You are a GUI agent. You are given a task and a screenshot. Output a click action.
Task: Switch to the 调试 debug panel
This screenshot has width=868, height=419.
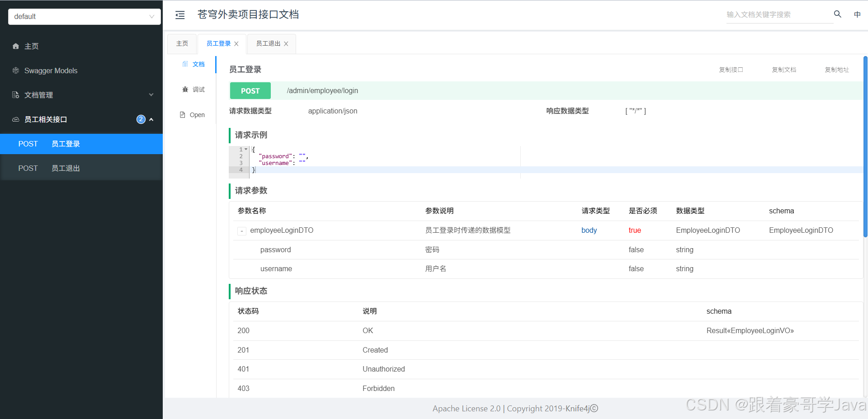click(x=184, y=89)
